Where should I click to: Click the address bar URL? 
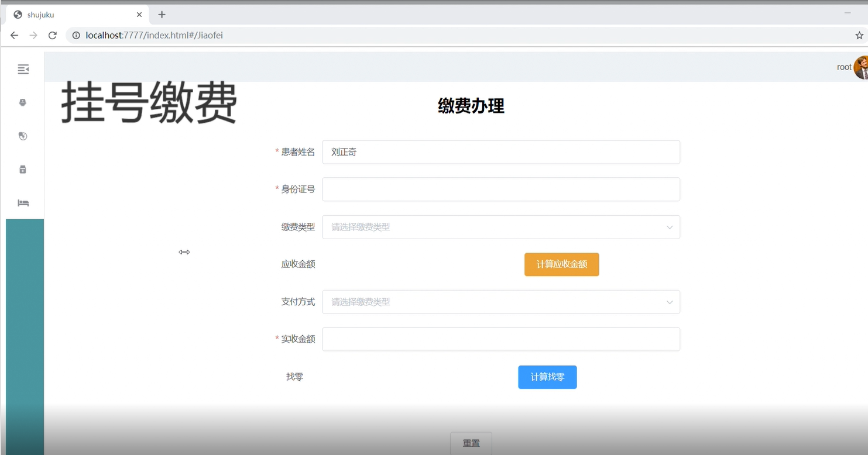tap(154, 35)
